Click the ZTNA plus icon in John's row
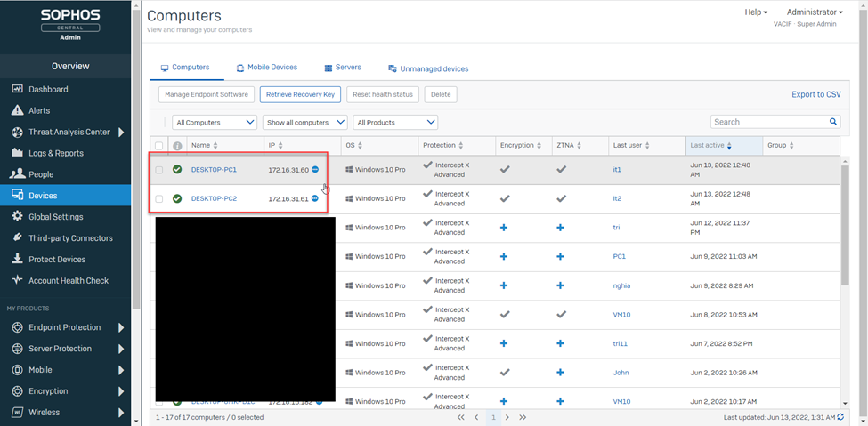The width and height of the screenshot is (868, 426). 560,373
